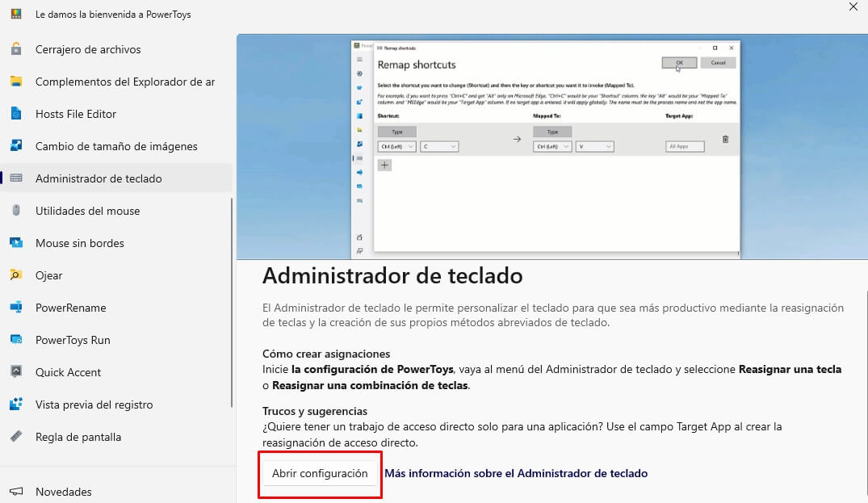Click the Abrir configuración button
The width and height of the screenshot is (868, 503).
coord(320,473)
